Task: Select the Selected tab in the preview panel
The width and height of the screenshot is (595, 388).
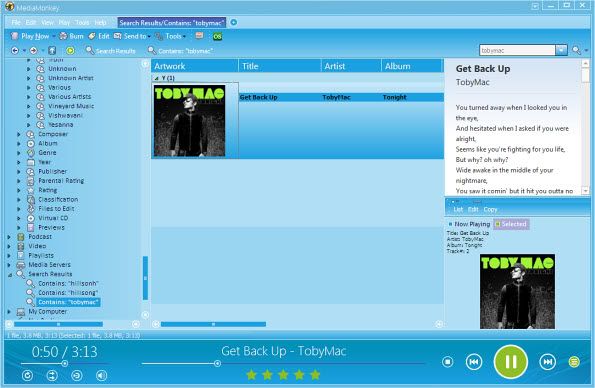Action: (511, 224)
